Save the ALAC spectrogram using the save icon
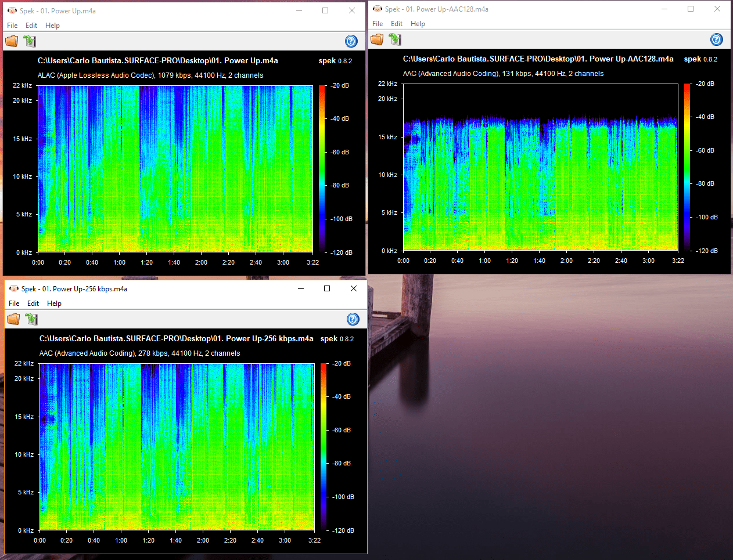 [x=30, y=41]
